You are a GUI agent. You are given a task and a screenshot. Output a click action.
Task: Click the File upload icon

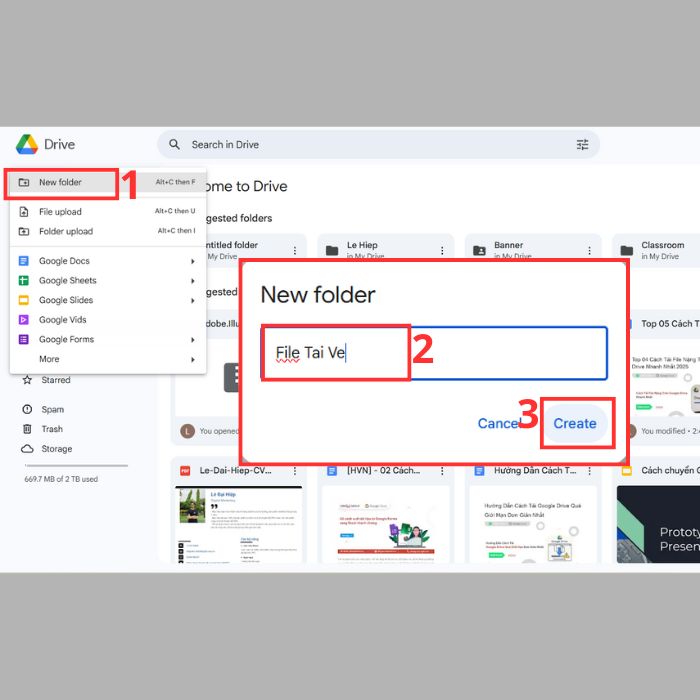click(x=24, y=212)
